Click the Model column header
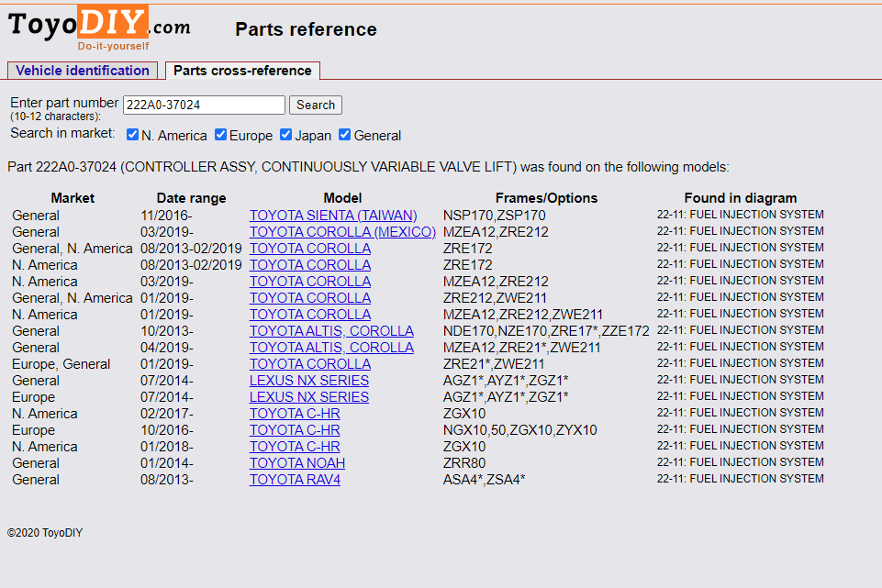882x588 pixels. 342,198
